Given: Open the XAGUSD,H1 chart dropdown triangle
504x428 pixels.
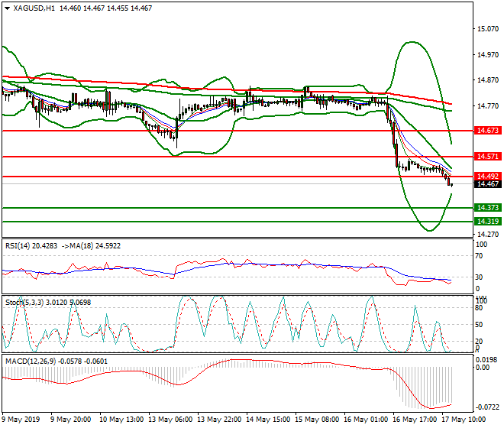Looking at the screenshot, I should (7, 8).
